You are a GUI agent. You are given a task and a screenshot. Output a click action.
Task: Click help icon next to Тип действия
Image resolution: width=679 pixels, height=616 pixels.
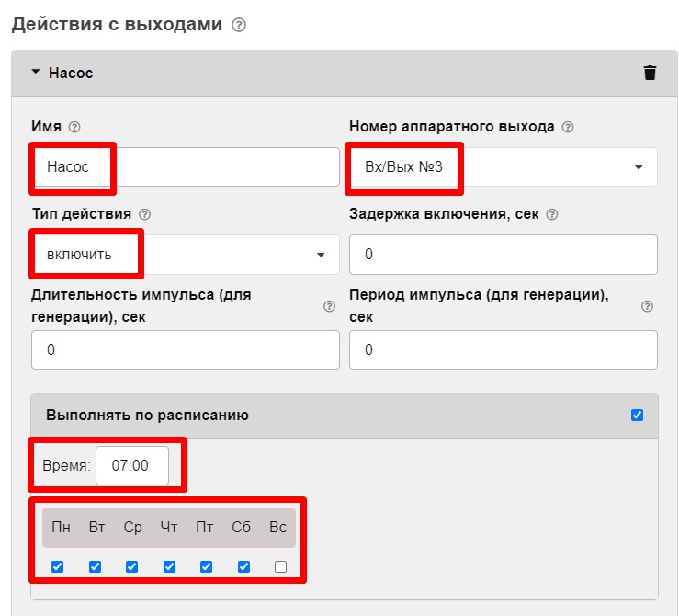[144, 214]
